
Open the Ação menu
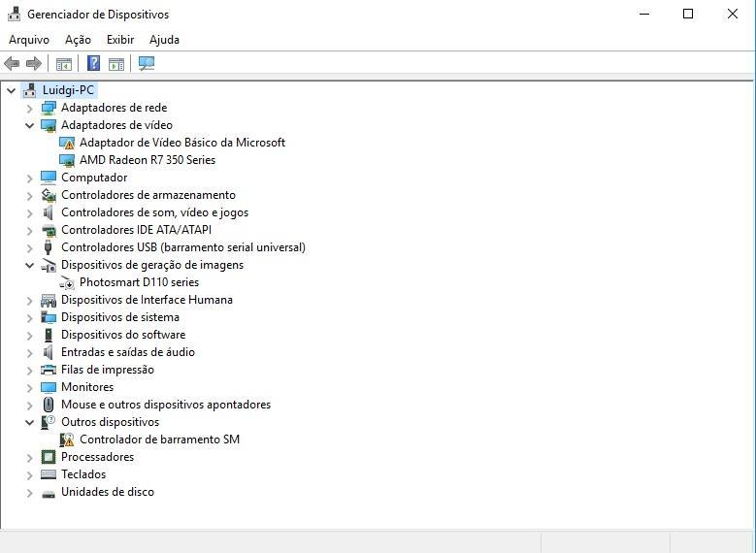click(x=78, y=40)
